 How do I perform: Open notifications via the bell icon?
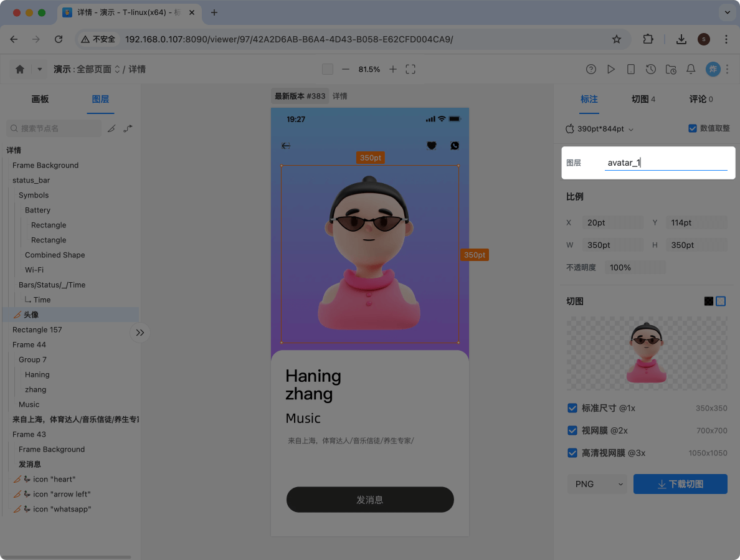click(x=691, y=69)
